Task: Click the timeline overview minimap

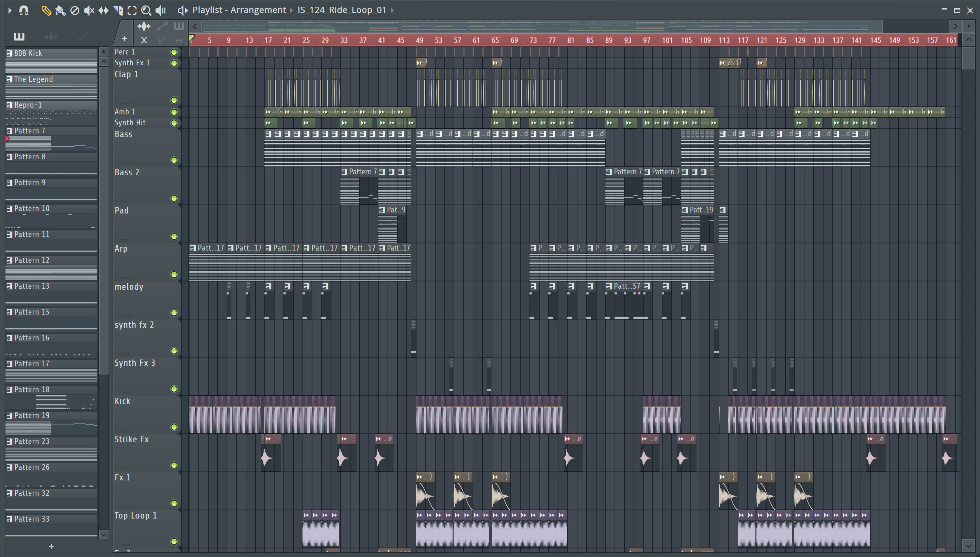Action: (542, 26)
